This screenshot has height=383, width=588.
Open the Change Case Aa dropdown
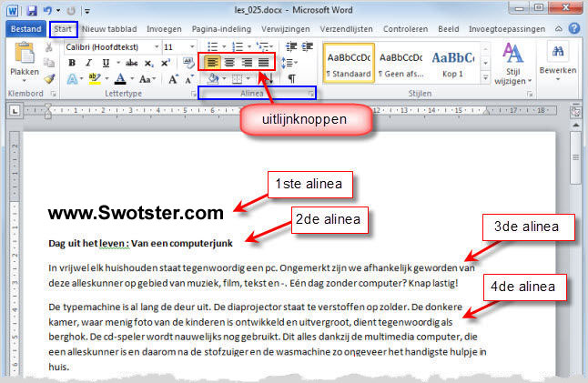(x=147, y=79)
